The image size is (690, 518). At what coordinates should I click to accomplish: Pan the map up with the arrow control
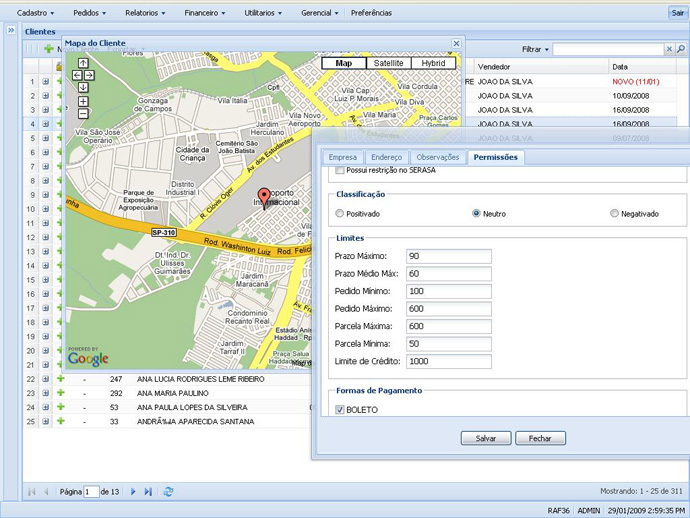tap(83, 63)
